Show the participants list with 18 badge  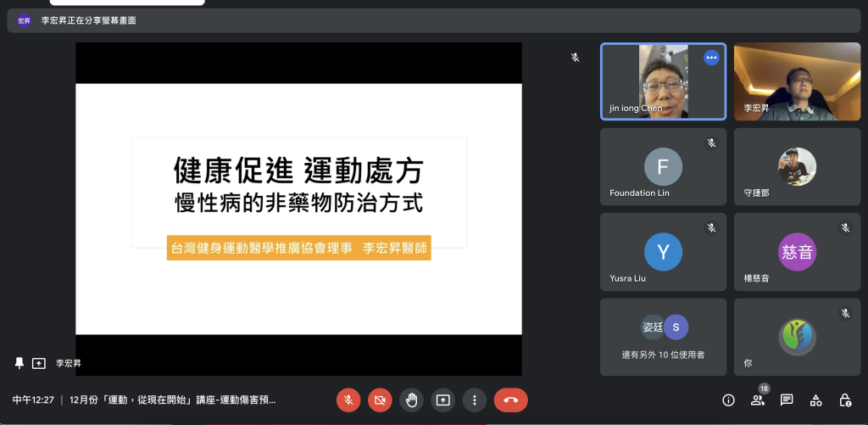[757, 400]
